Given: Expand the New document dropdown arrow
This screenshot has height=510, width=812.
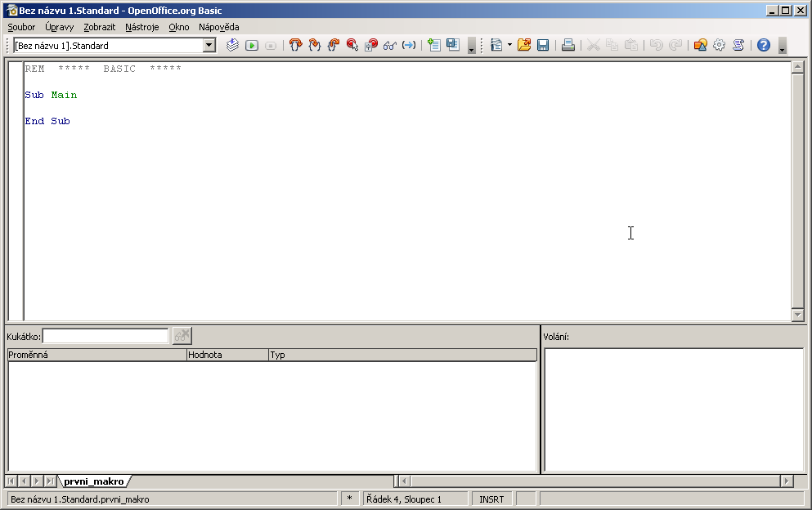Looking at the screenshot, I should point(509,46).
